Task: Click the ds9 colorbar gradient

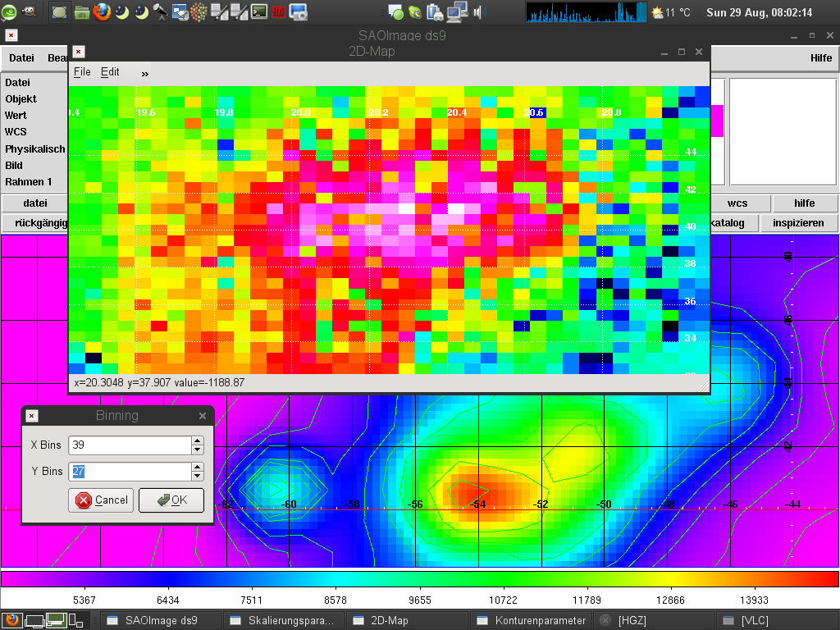Action: coord(419,579)
